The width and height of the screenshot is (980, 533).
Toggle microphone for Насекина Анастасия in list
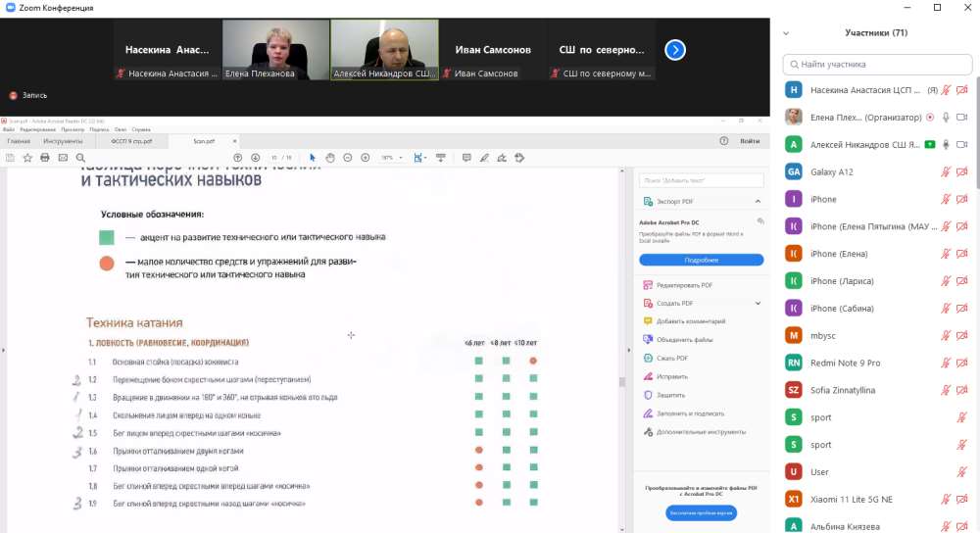click(x=946, y=90)
